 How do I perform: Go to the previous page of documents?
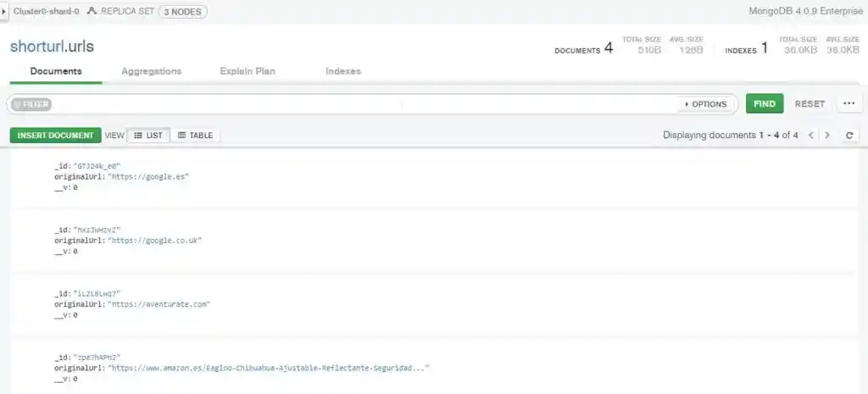(x=810, y=136)
